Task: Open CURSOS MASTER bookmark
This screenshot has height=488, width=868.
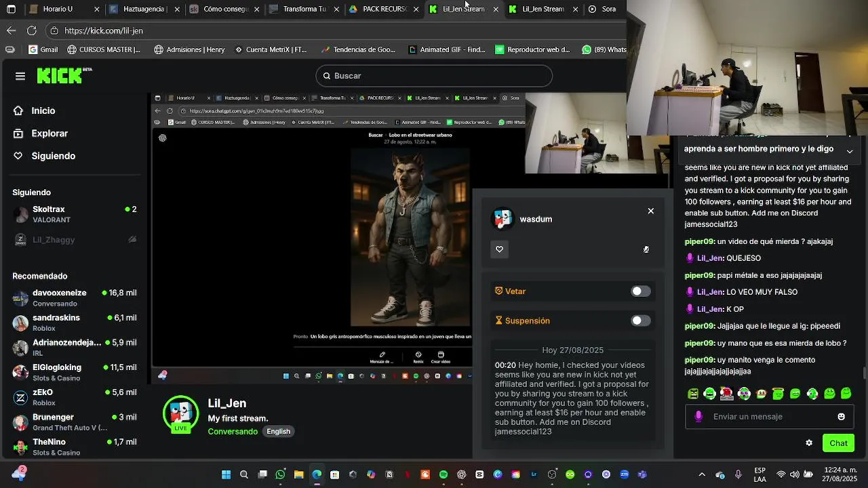Action: click(x=104, y=49)
